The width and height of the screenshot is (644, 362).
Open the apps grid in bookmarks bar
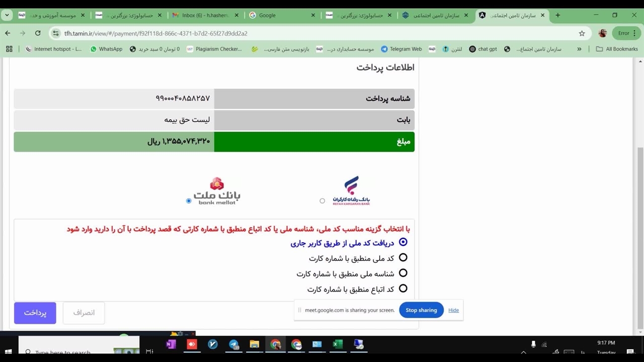tap(9, 49)
